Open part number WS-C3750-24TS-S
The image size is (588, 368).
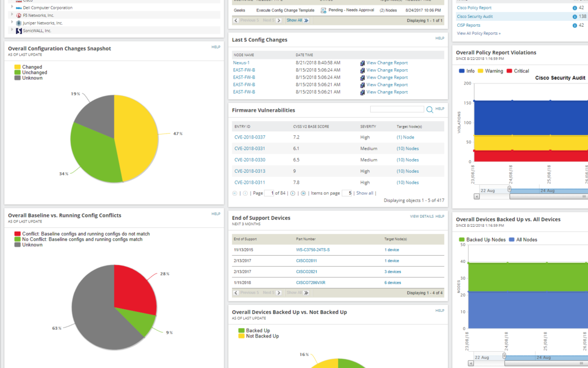coord(313,250)
